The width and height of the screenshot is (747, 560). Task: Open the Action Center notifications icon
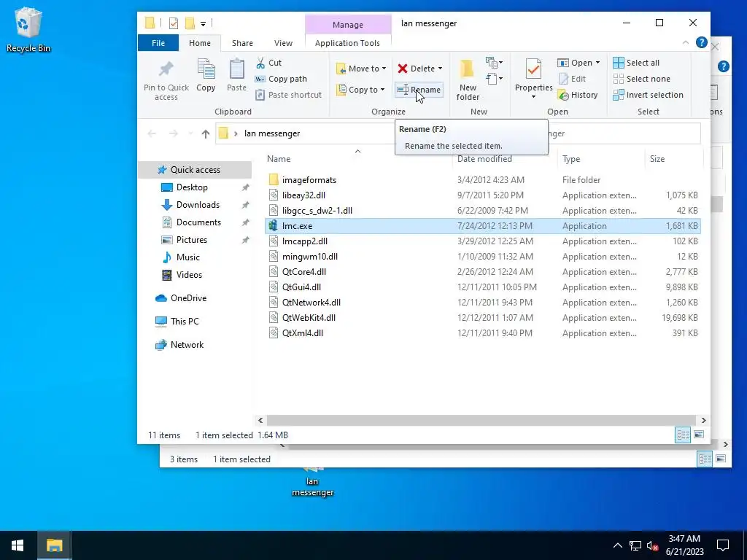pyautogui.click(x=723, y=545)
